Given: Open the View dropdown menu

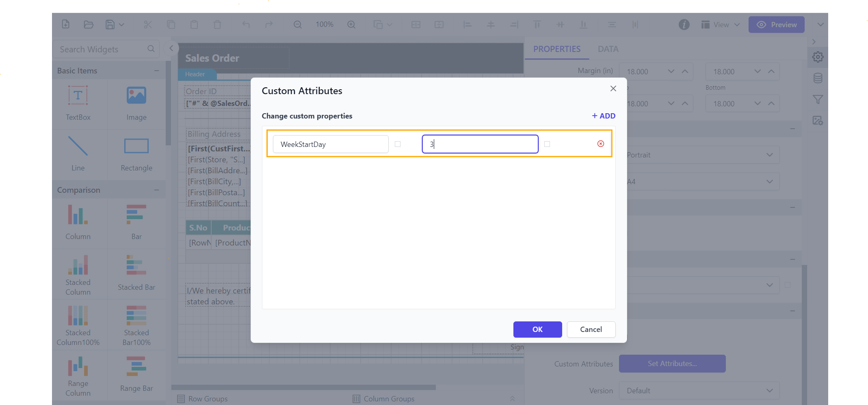Looking at the screenshot, I should 721,24.
